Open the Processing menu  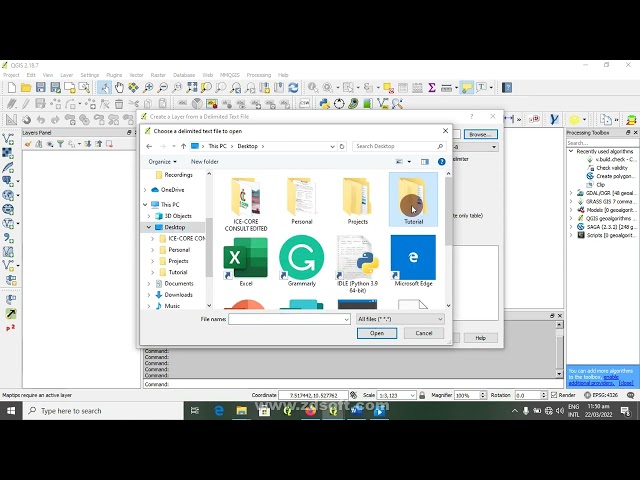coord(259,75)
